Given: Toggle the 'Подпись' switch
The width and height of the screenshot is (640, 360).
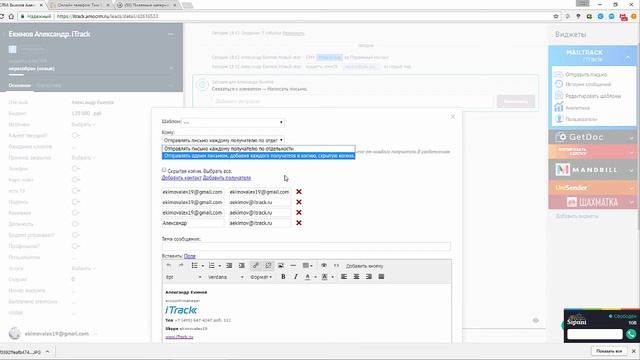Looking at the screenshot, I should [x=76, y=202].
